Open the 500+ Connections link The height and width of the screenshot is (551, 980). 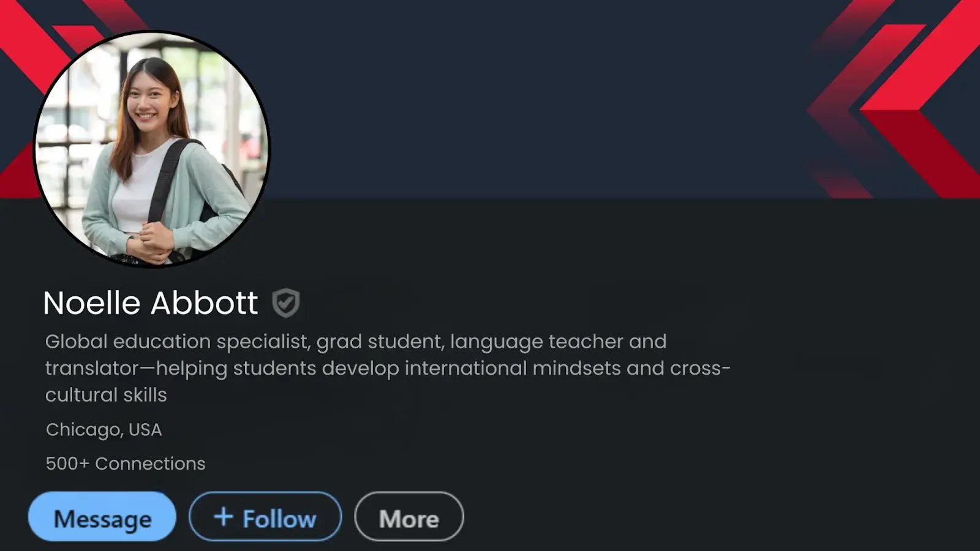click(x=126, y=463)
